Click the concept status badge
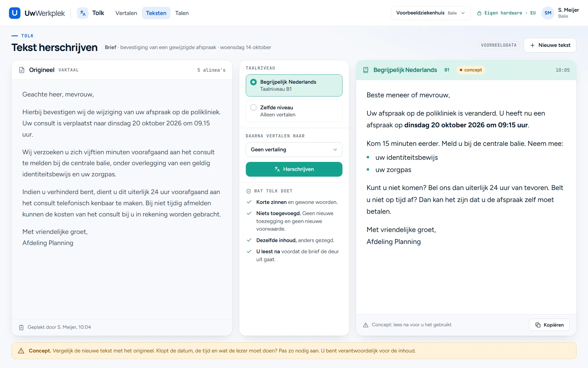The width and height of the screenshot is (588, 368). [x=471, y=70]
